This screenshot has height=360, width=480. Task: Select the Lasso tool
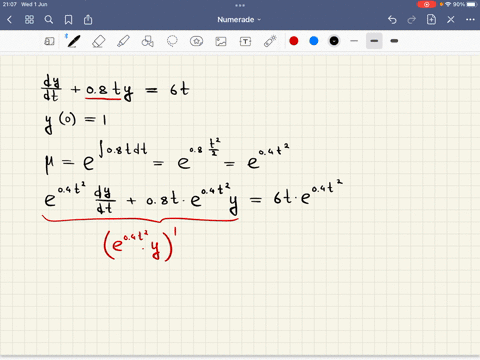(172, 41)
